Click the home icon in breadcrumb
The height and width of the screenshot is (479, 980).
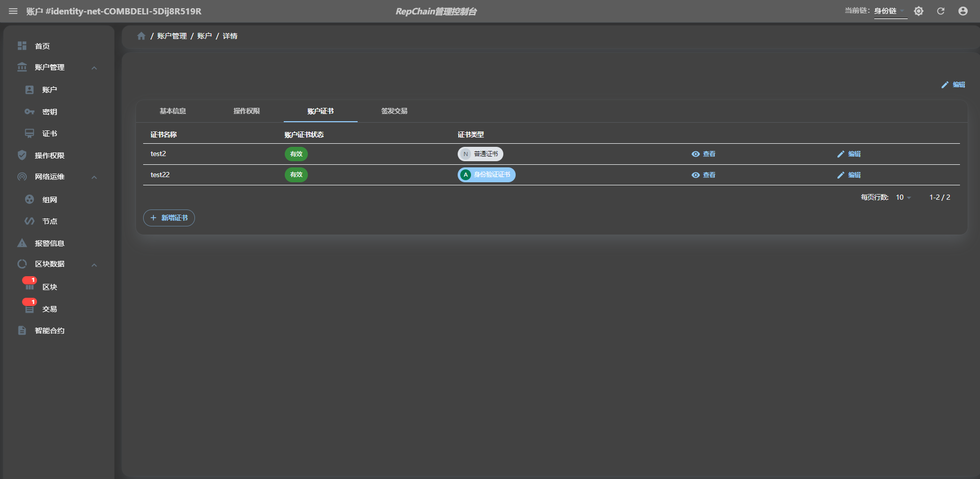pyautogui.click(x=142, y=36)
